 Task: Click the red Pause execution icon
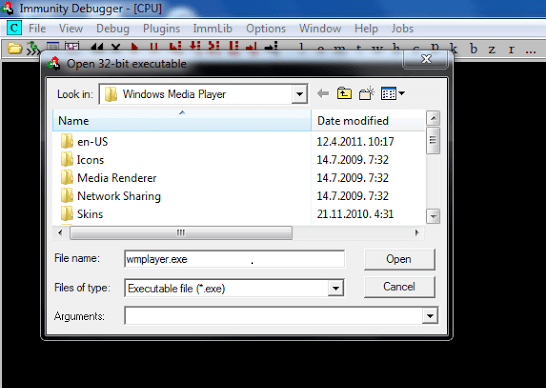154,47
